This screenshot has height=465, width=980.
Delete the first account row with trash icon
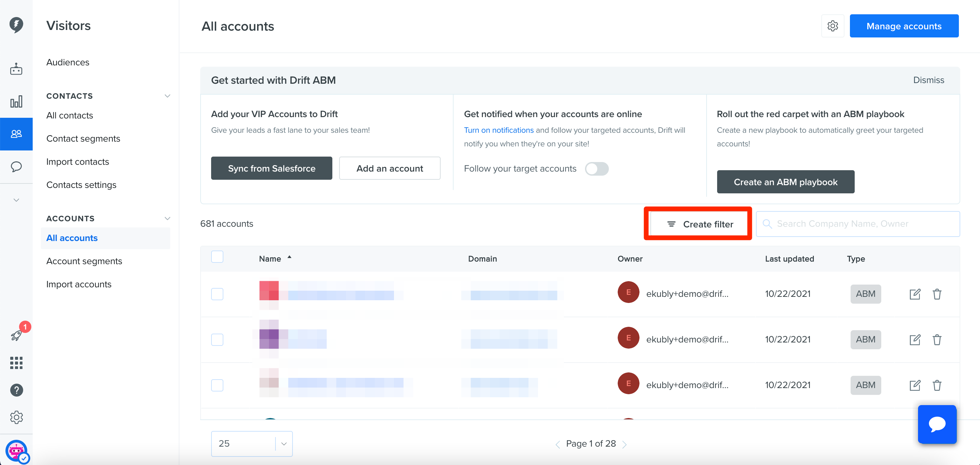[x=937, y=294]
